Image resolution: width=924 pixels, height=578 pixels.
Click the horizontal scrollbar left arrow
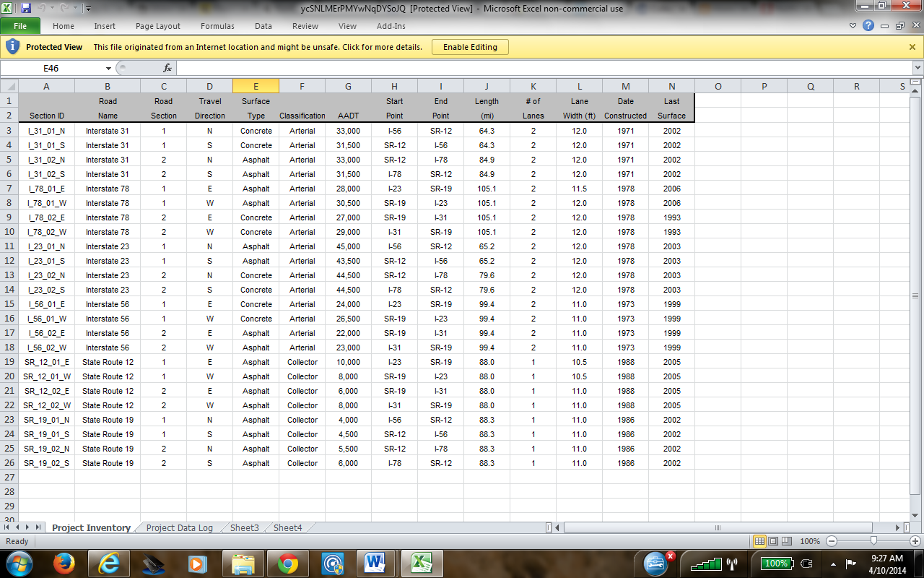click(558, 528)
